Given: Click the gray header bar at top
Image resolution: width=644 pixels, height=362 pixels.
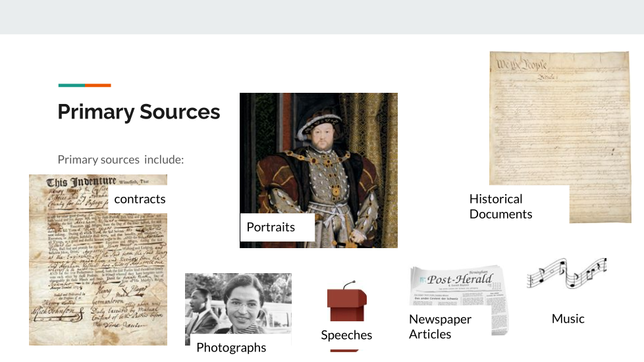Looking at the screenshot, I should pyautogui.click(x=322, y=16).
